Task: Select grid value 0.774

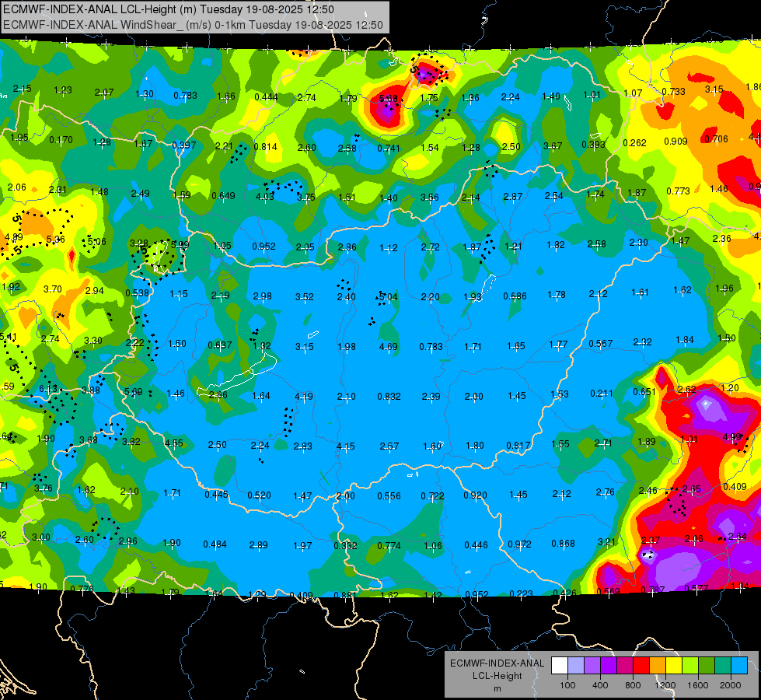Action: point(389,546)
